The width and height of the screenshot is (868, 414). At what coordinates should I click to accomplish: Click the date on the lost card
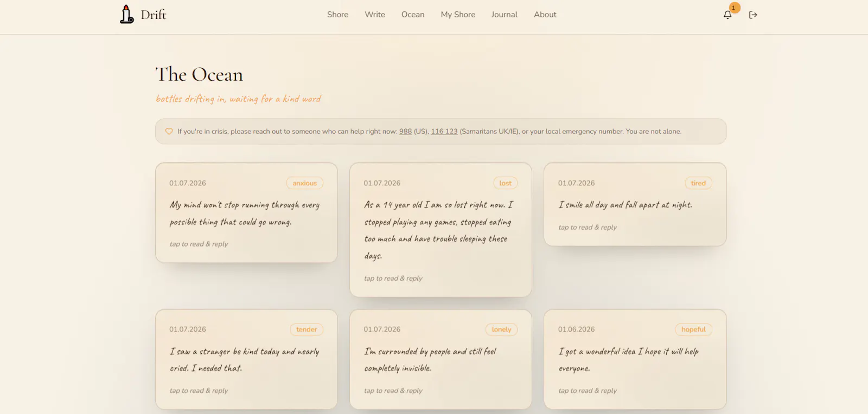coord(382,183)
